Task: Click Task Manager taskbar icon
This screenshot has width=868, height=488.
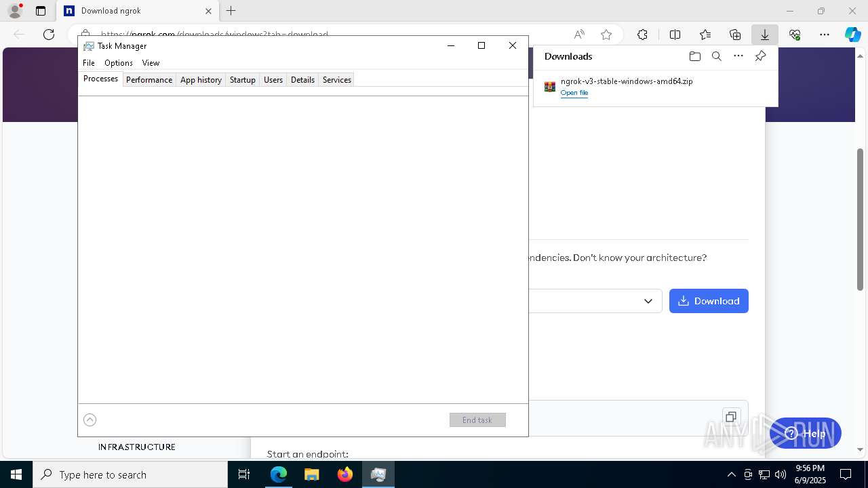Action: click(378, 474)
